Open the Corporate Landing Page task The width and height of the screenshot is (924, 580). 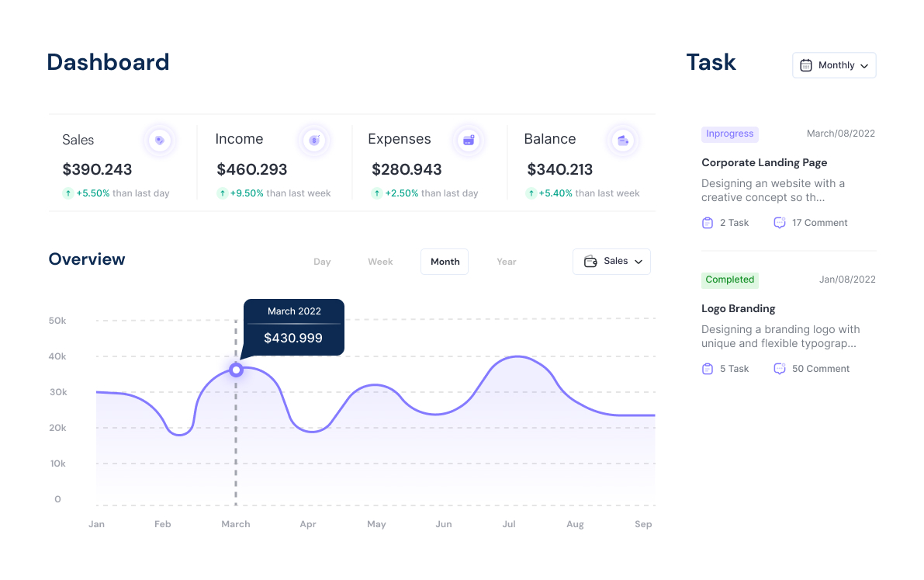click(x=764, y=162)
